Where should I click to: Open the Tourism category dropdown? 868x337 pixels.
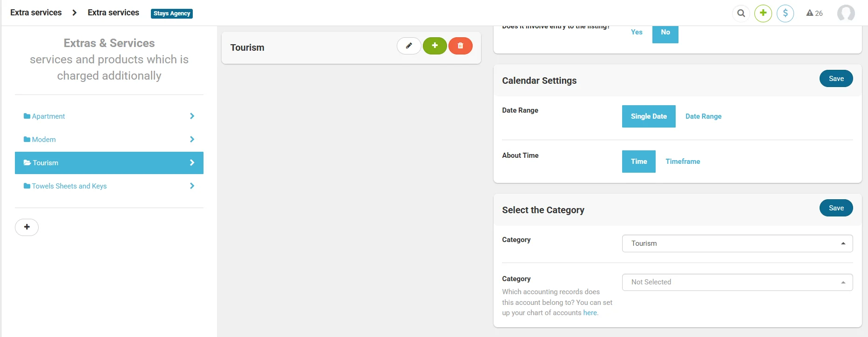737,243
